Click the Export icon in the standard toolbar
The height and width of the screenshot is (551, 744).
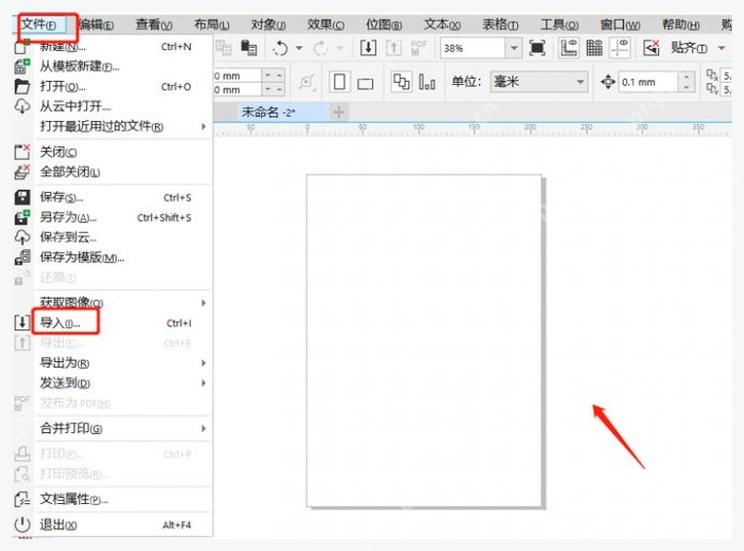394,47
